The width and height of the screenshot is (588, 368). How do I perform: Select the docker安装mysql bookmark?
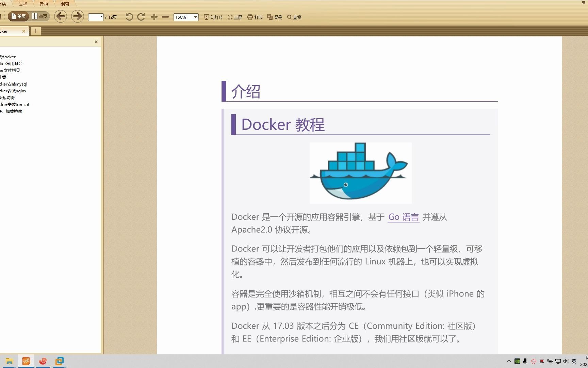(14, 84)
